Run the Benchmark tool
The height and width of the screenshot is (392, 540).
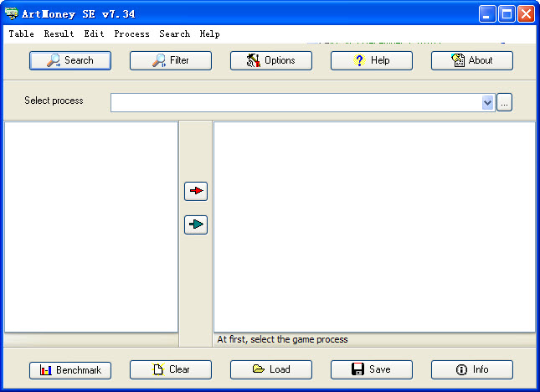point(70,369)
